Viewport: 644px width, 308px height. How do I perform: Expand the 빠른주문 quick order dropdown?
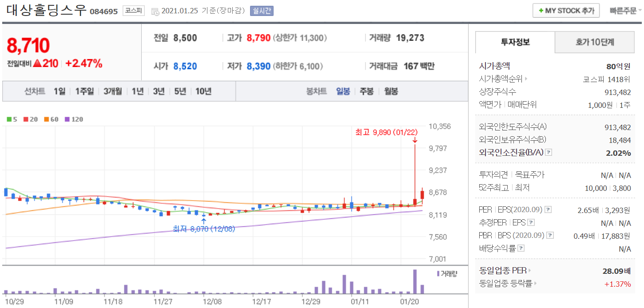[x=625, y=11]
